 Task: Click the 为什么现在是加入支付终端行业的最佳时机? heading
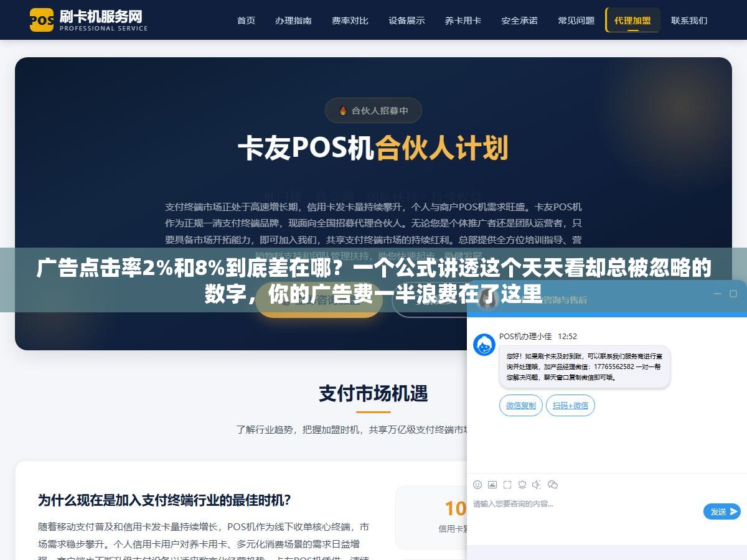[164, 500]
